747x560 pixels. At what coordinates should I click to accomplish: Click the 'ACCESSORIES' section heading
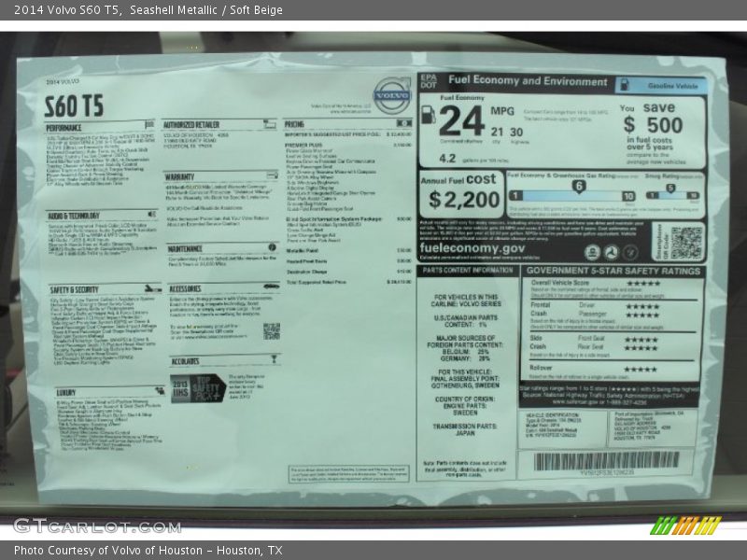185,288
